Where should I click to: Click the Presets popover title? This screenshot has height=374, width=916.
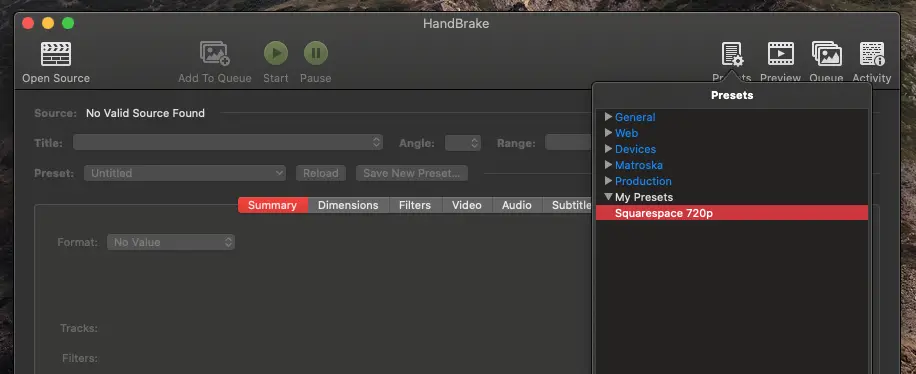732,95
